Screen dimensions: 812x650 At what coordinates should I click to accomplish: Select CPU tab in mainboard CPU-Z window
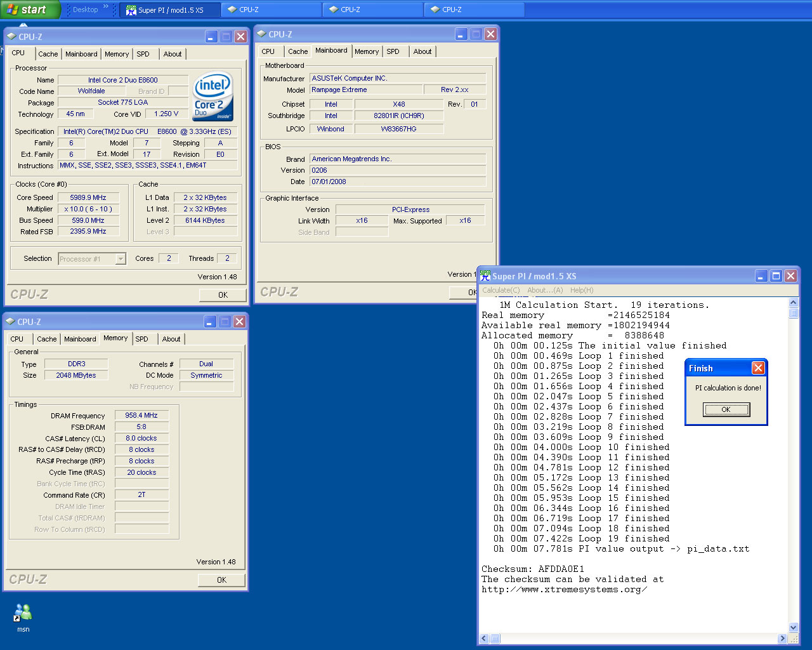(x=268, y=52)
